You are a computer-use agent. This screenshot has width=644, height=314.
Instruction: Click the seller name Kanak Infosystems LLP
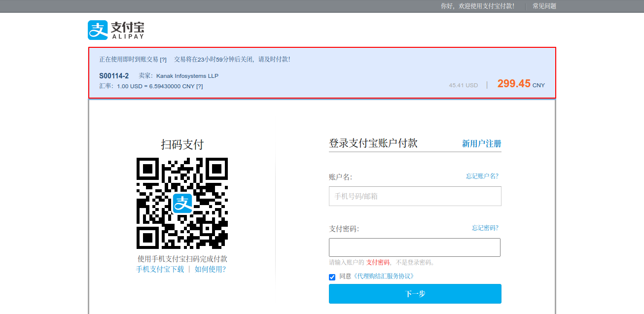tap(187, 76)
